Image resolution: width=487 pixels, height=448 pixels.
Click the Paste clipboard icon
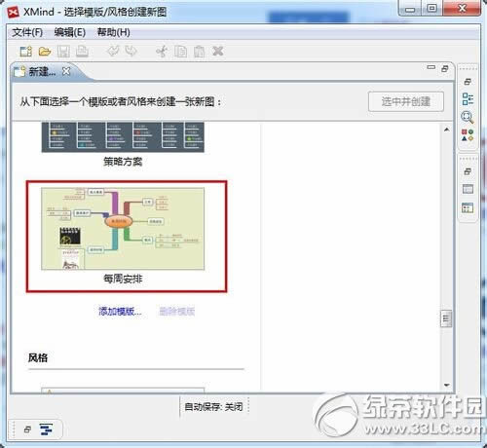click(199, 52)
